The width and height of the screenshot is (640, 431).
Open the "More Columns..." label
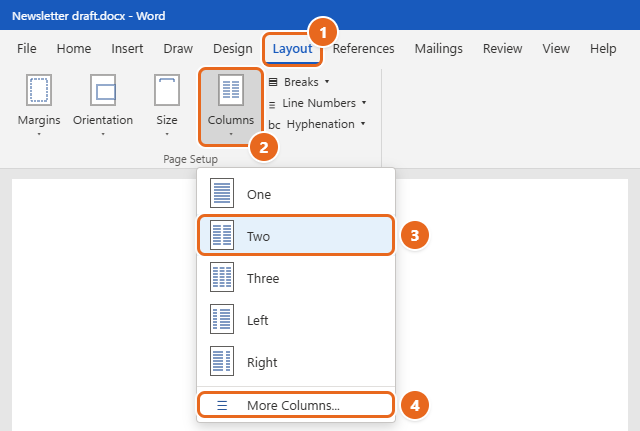click(x=293, y=405)
